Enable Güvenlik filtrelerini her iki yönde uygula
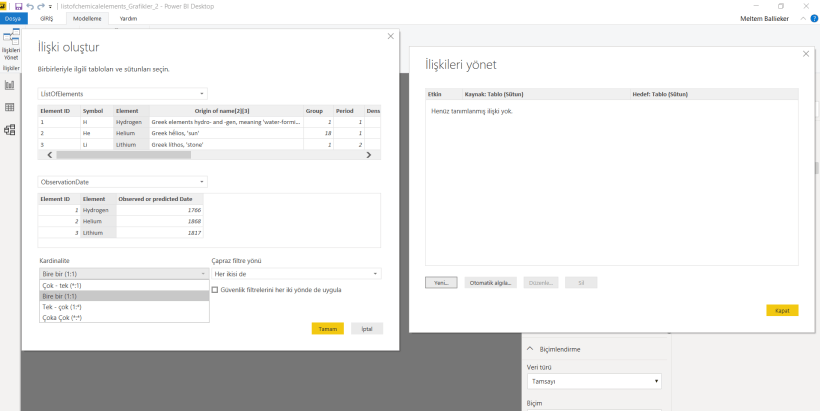Image resolution: width=820 pixels, height=411 pixels. tap(215, 289)
